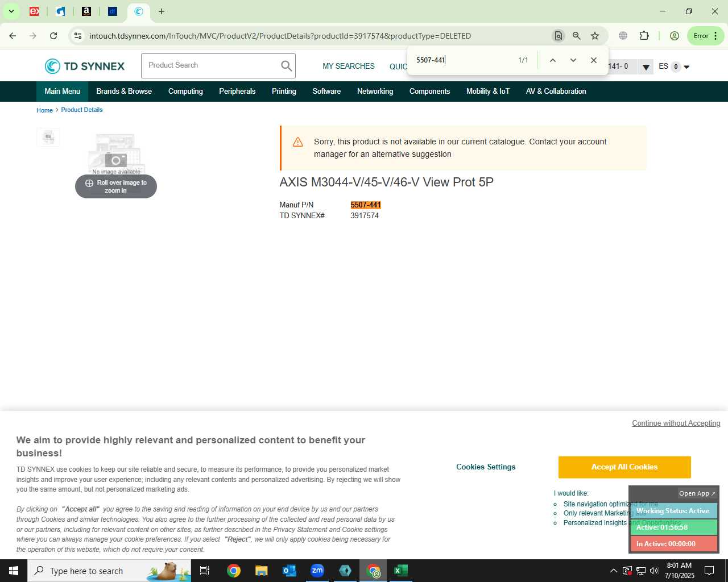
Task: Open the notifications center icon
Action: [709, 571]
